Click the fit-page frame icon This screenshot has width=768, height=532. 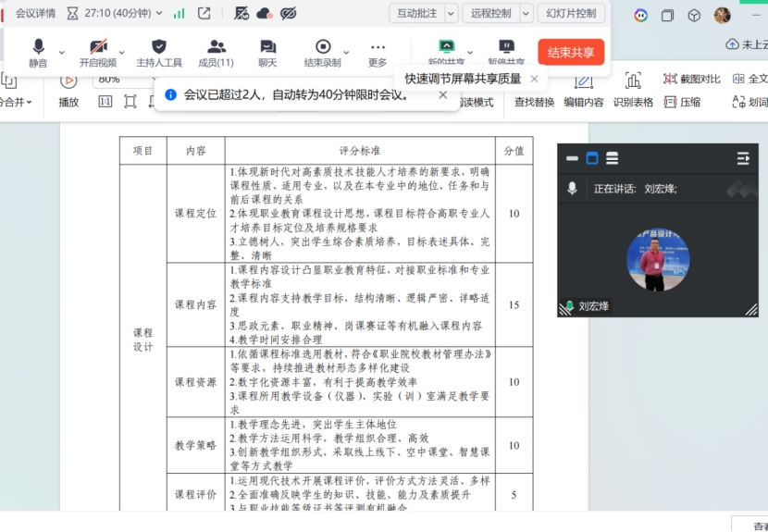click(130, 102)
